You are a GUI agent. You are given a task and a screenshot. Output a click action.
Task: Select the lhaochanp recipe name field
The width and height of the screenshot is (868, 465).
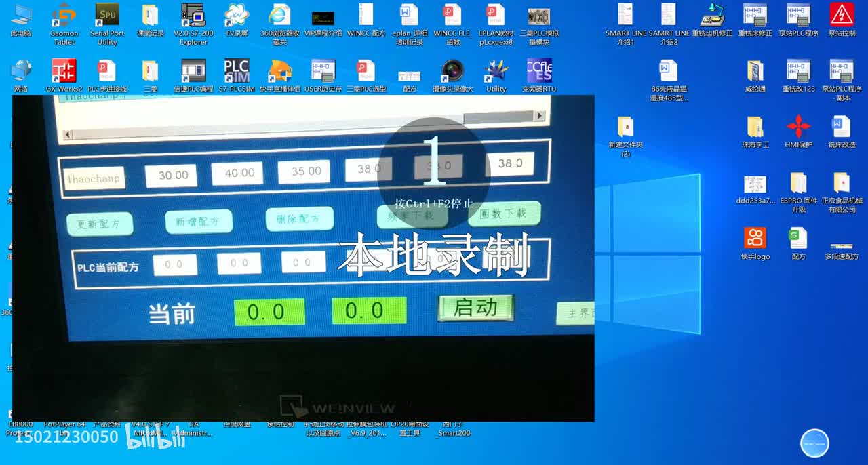(94, 178)
